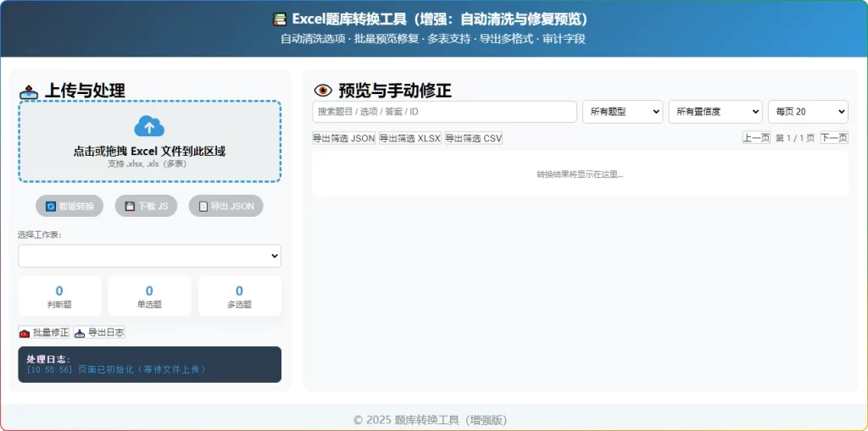
Task: Go to the previous page with 上一页
Action: pos(756,138)
